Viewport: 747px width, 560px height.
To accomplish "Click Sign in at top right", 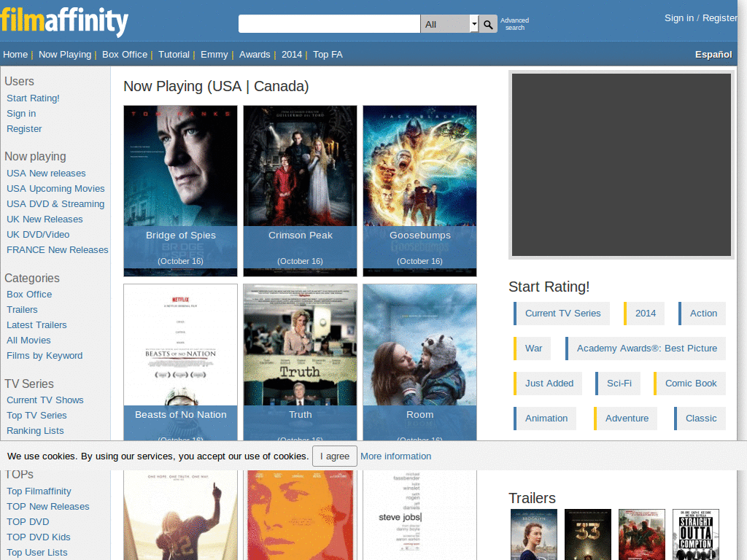I will pos(679,18).
